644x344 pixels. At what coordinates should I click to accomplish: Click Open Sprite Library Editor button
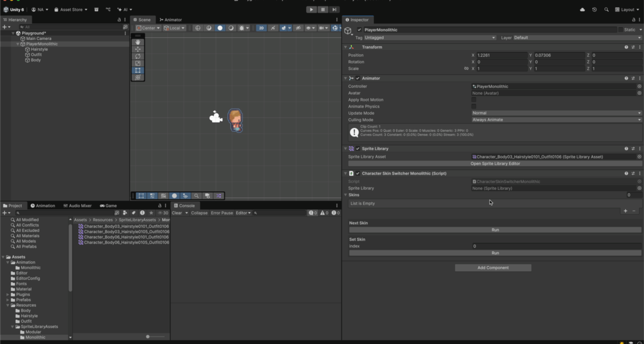495,164
